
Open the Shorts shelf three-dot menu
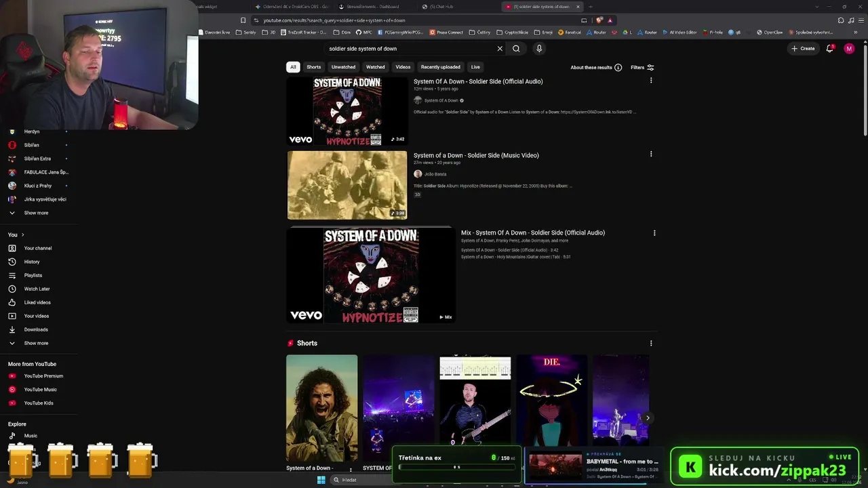point(651,344)
